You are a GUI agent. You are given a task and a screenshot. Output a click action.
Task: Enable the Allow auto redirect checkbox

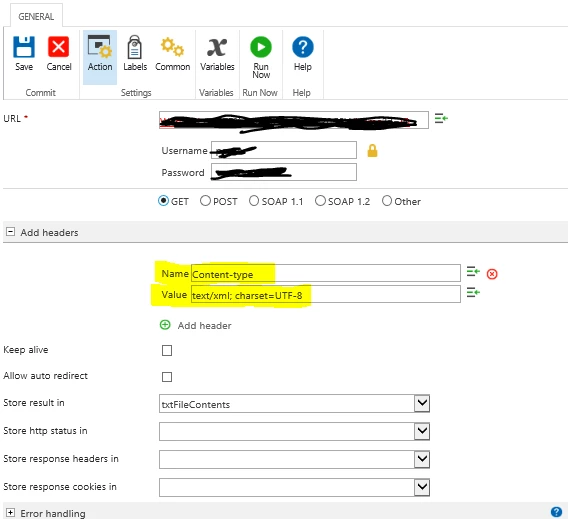[x=167, y=377]
